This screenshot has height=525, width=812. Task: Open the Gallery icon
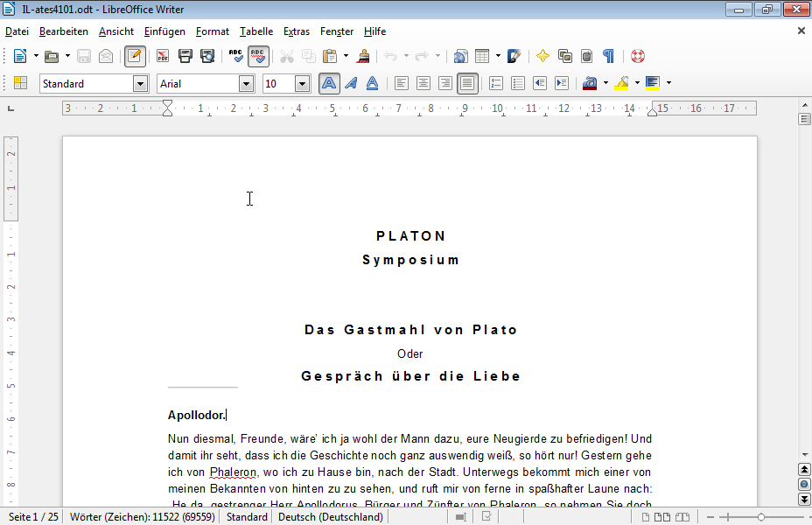point(565,56)
